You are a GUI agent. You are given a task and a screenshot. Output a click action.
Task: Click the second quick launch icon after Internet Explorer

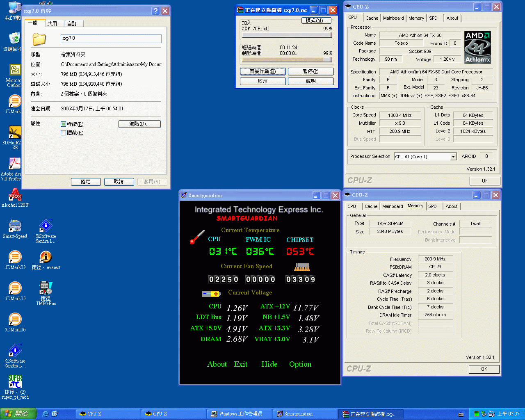[x=55, y=414]
